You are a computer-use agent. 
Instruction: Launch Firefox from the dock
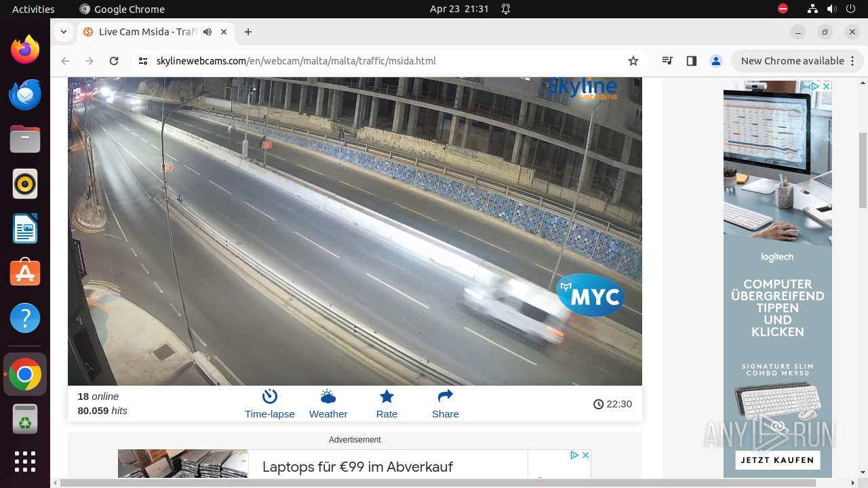25,50
